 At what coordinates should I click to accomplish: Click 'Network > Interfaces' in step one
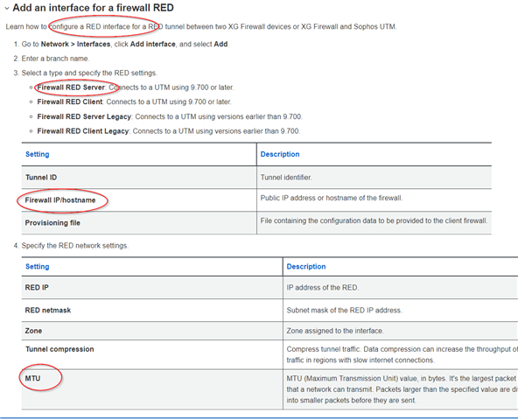[x=75, y=45]
